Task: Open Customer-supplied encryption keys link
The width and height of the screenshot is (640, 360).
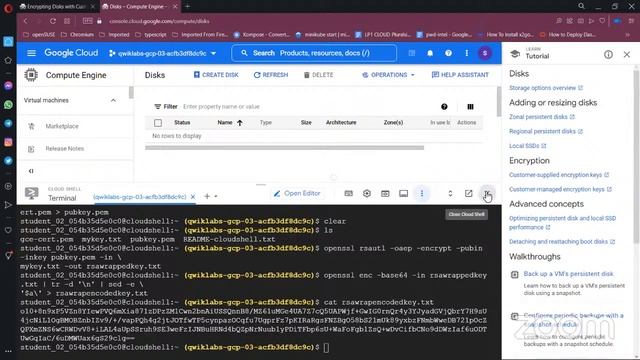Action: 559,175
